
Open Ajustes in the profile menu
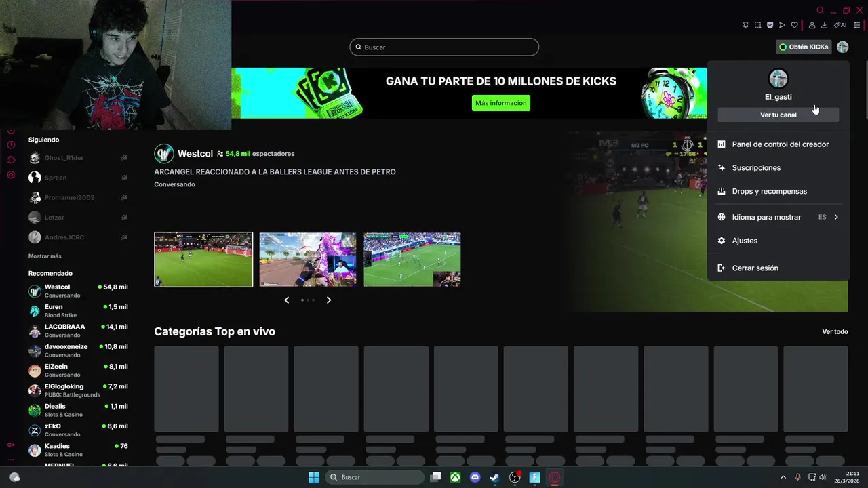click(x=778, y=241)
